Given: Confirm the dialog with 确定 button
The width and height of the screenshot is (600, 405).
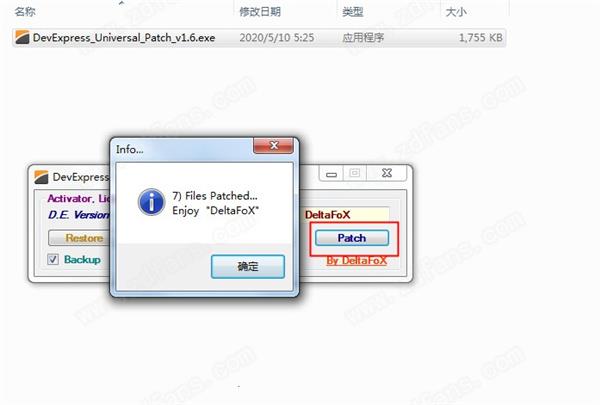Looking at the screenshot, I should [x=248, y=266].
